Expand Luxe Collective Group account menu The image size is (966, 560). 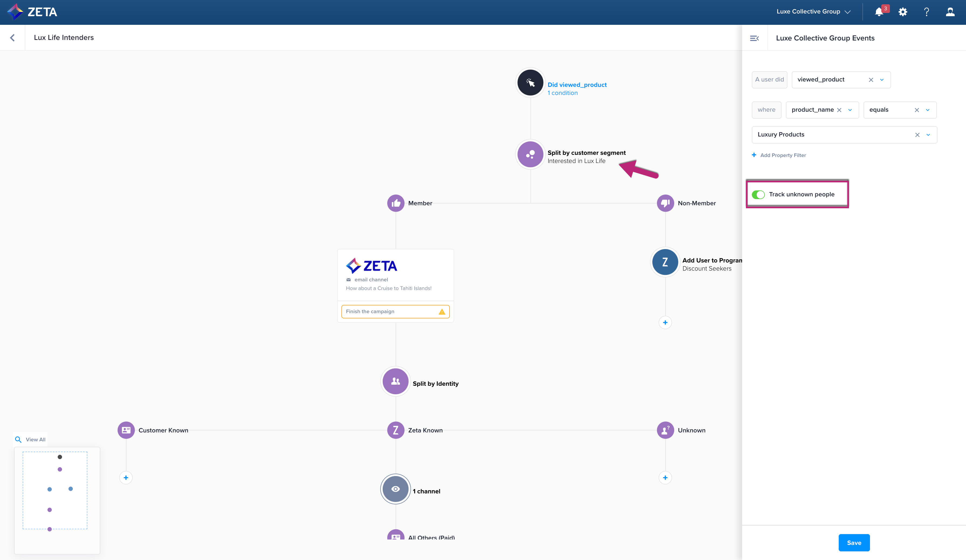click(x=813, y=12)
